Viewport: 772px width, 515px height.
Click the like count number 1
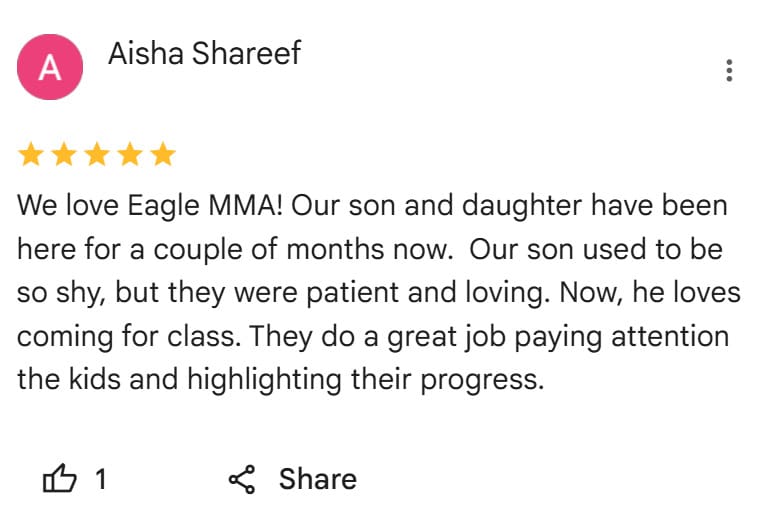pyautogui.click(x=101, y=479)
